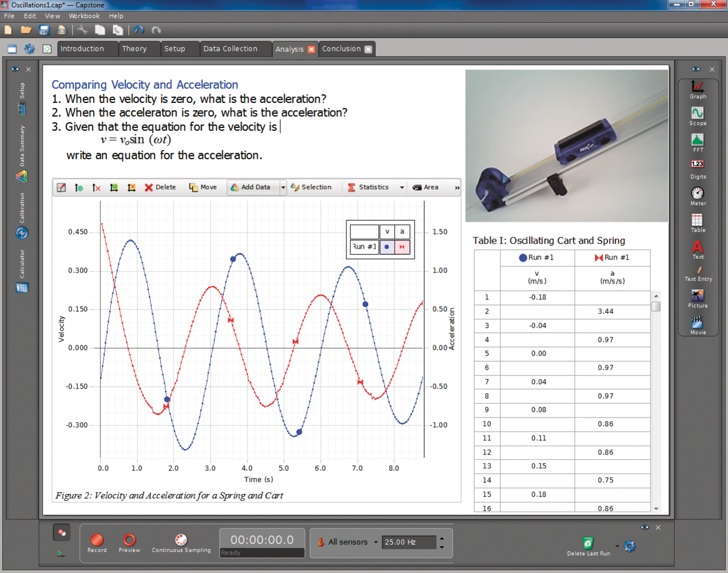Expand the Statistics options dropdown

(x=402, y=187)
